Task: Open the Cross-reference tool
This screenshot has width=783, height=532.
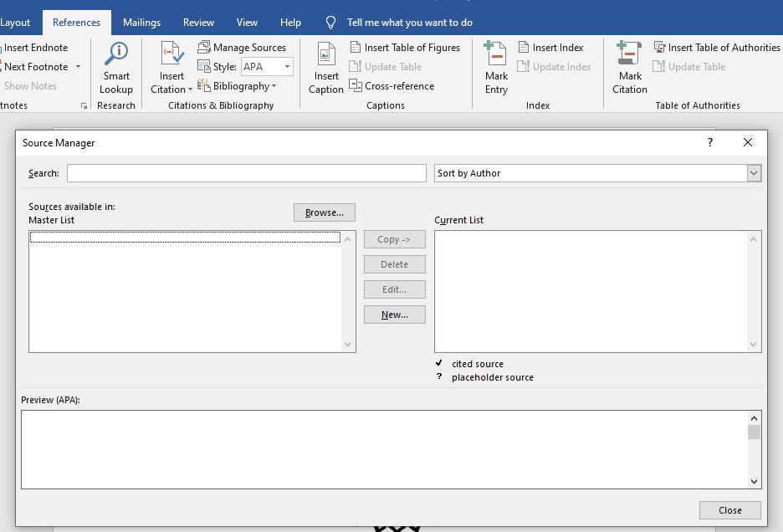Action: point(392,85)
